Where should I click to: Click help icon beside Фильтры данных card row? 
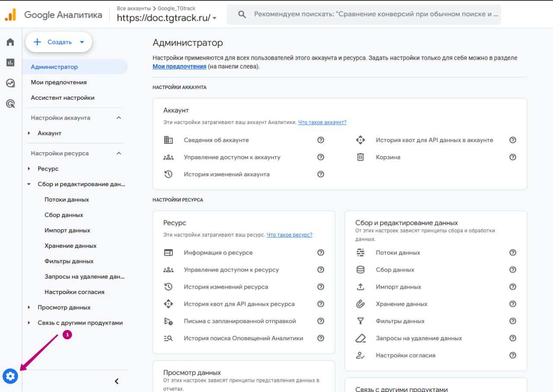point(512,321)
